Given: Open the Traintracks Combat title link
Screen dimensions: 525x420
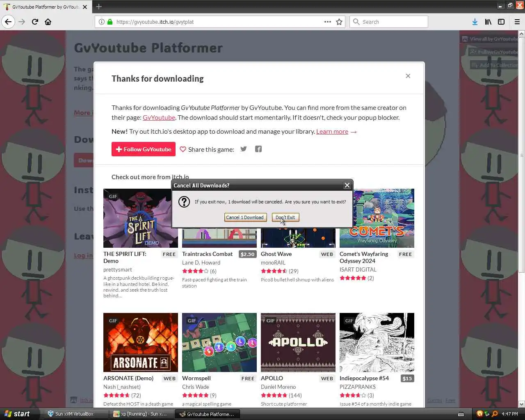Looking at the screenshot, I should click(x=207, y=254).
